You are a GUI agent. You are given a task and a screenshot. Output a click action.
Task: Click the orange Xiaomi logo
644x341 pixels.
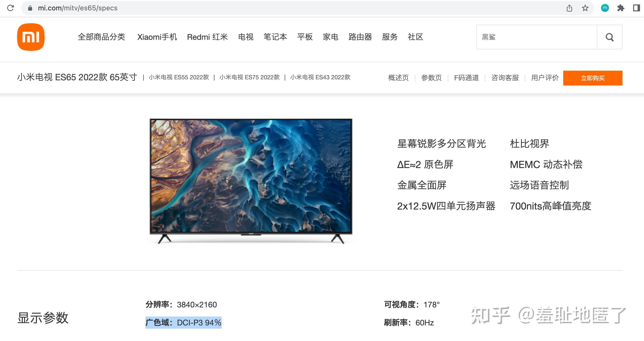[31, 37]
